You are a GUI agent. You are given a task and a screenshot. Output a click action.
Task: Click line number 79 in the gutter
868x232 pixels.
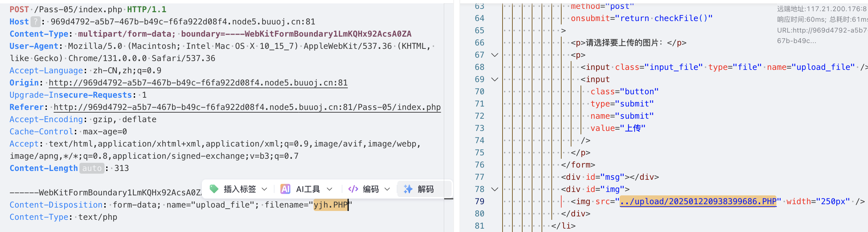(x=479, y=201)
